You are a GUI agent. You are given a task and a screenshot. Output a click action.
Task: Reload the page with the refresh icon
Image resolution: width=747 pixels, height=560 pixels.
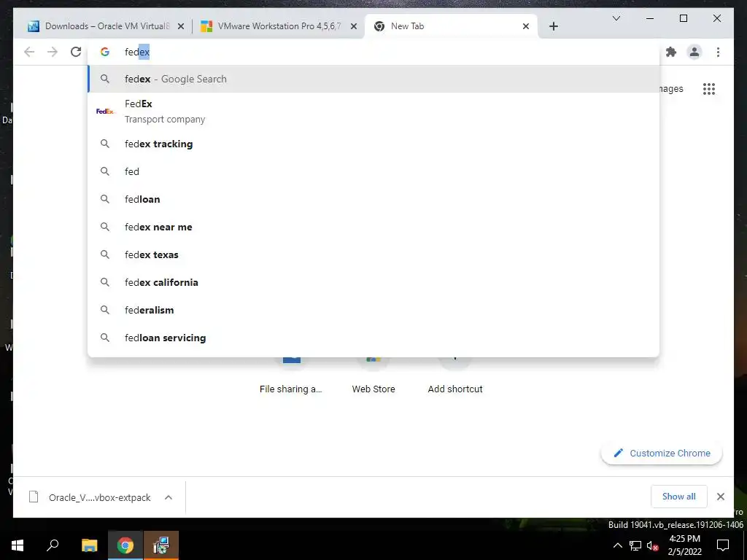pyautogui.click(x=76, y=52)
